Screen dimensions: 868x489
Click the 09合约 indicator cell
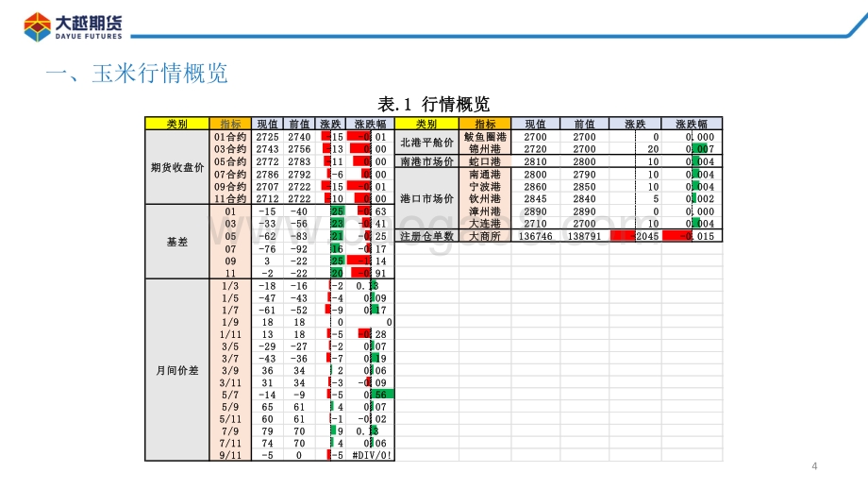tap(230, 187)
